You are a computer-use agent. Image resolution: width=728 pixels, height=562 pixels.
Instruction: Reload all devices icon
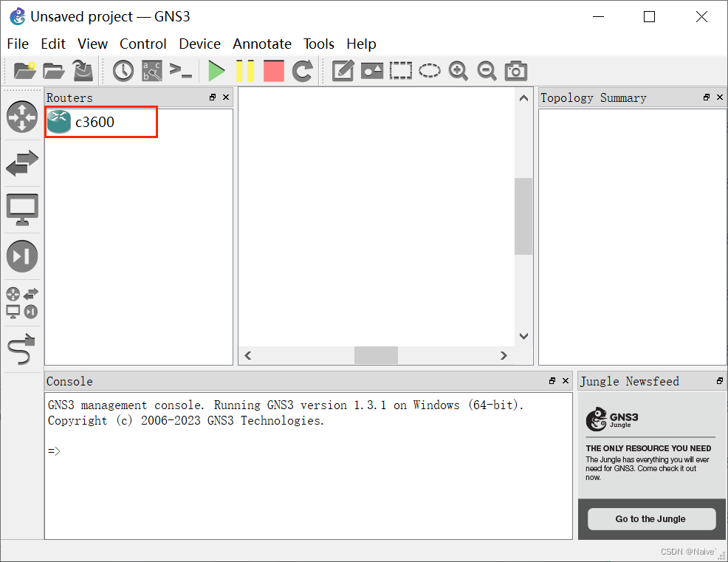(302, 71)
